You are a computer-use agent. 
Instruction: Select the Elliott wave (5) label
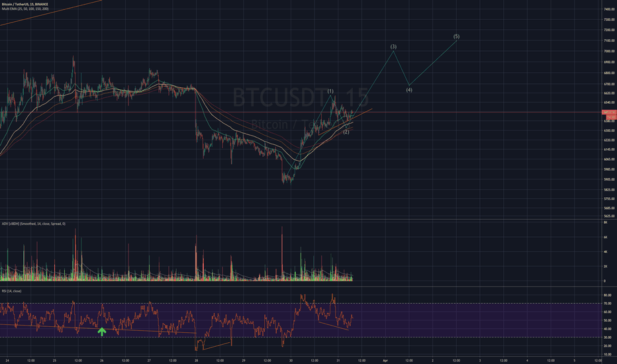point(456,36)
